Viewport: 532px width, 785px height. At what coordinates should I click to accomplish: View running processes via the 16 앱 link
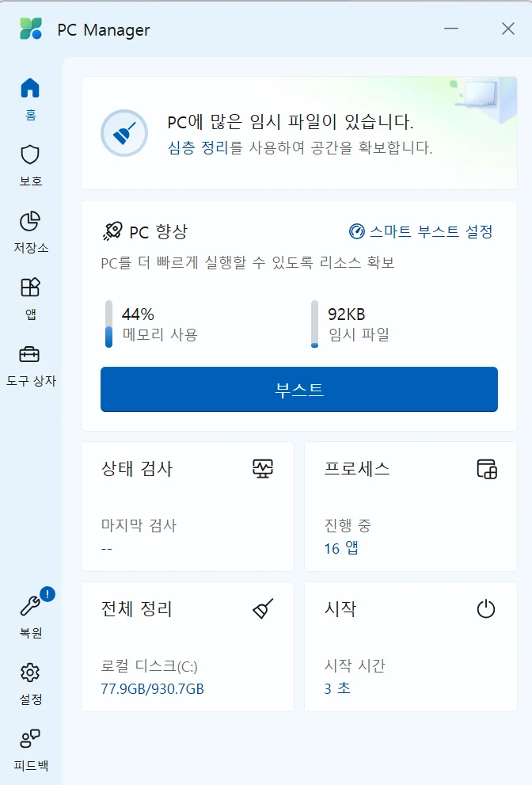(342, 547)
